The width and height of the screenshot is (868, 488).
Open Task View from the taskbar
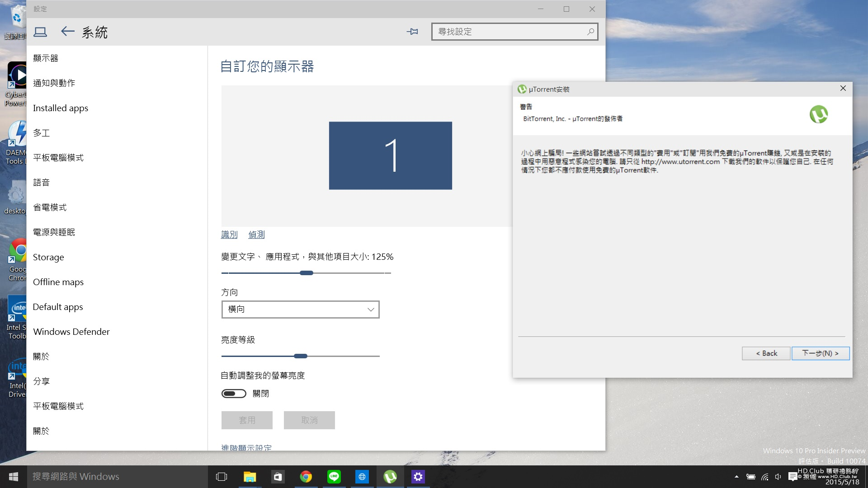point(222,477)
